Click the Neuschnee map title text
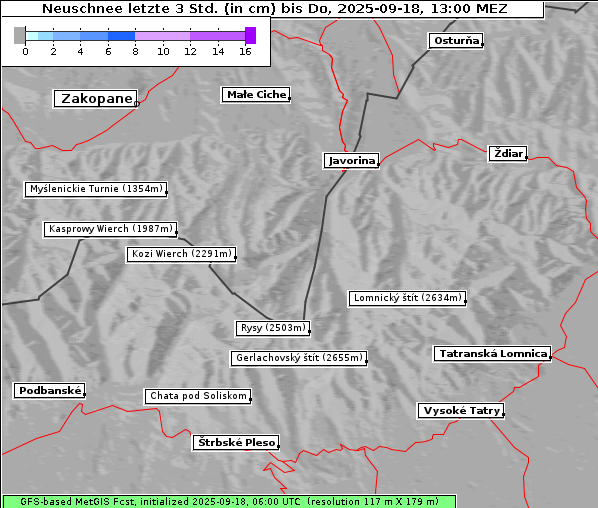Viewport: 598px width, 508px height. [x=274, y=8]
